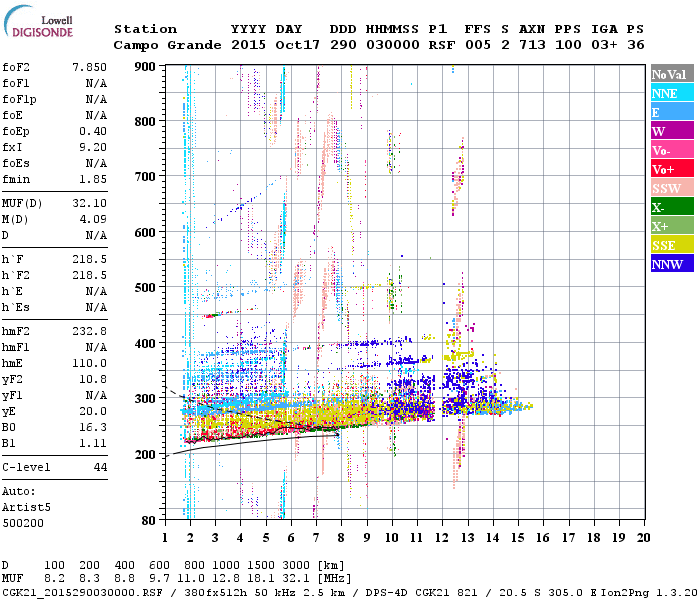Click the MUF(D) value 32.10
This screenshot has height=600, width=700.
[89, 204]
